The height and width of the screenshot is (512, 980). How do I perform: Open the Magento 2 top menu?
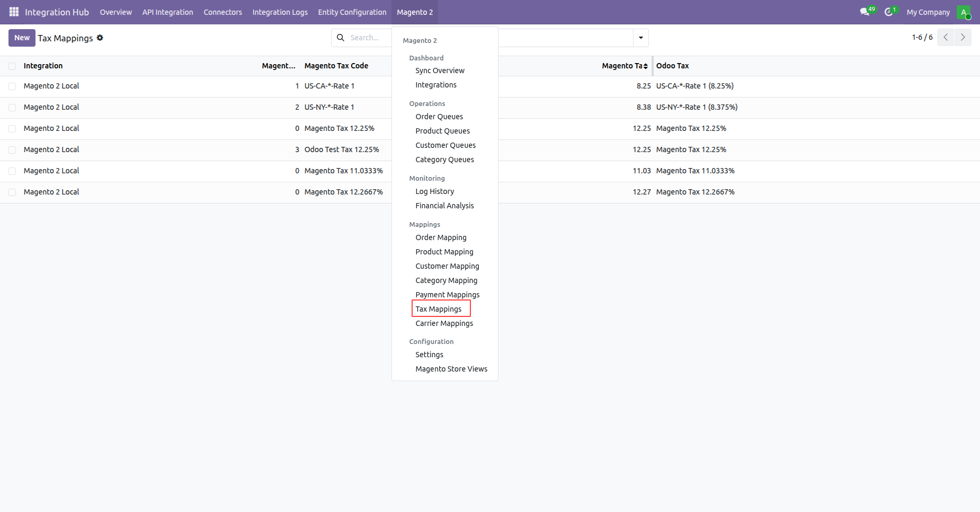click(415, 12)
